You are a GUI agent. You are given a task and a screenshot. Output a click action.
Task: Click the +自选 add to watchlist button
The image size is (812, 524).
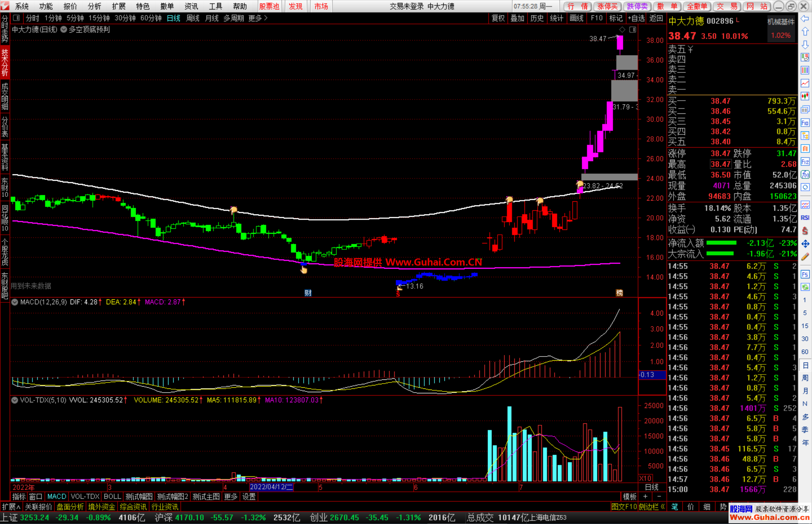click(x=636, y=18)
